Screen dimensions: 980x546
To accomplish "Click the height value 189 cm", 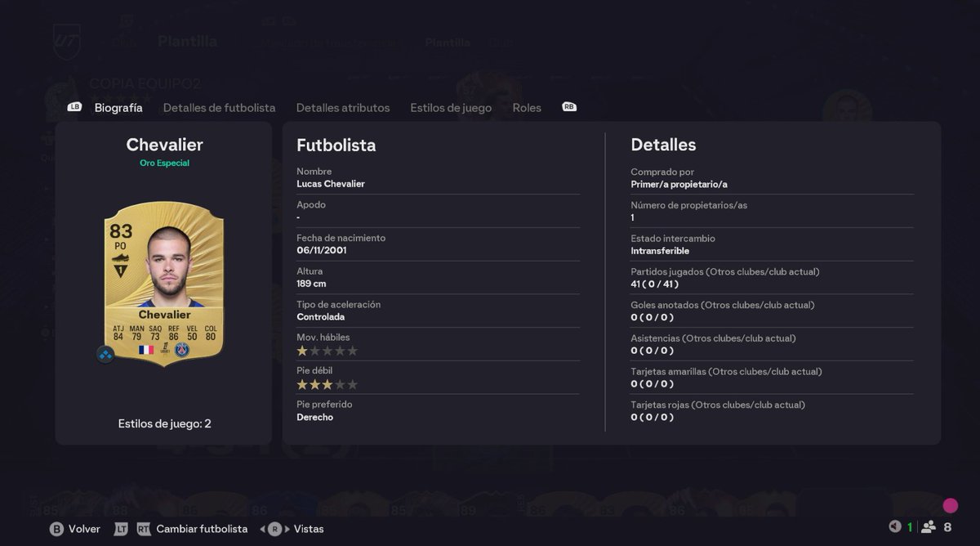I will coord(311,284).
